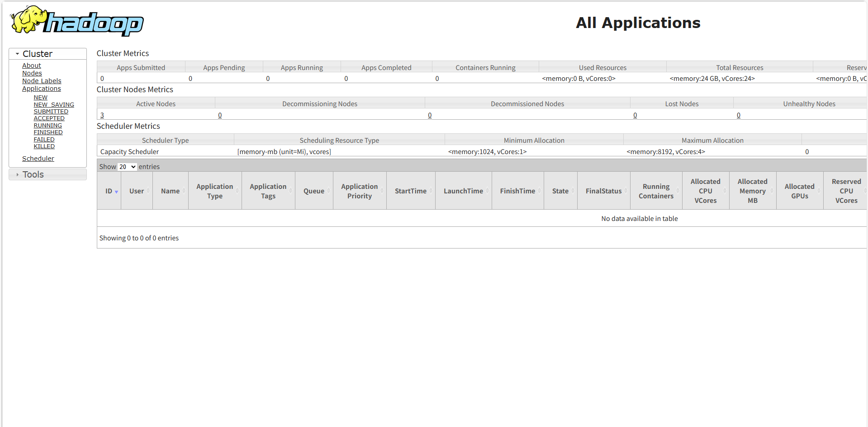Sort by Allocated Memory MB column

(753, 191)
